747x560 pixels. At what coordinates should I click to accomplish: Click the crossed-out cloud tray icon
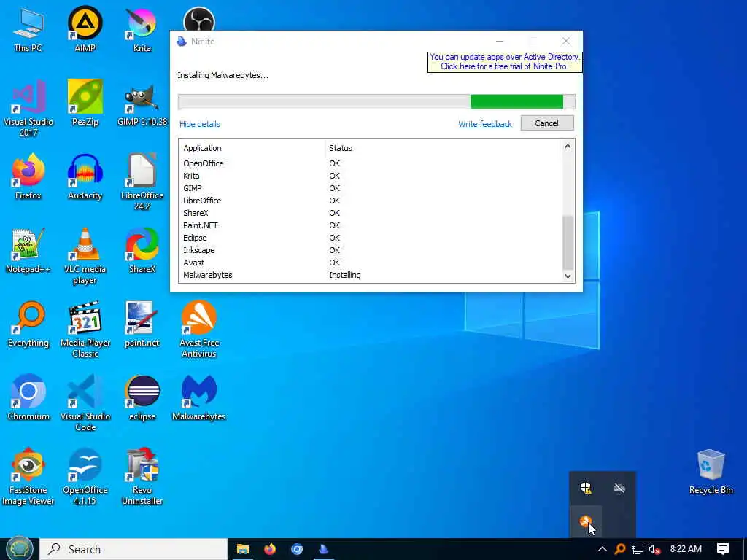619,488
